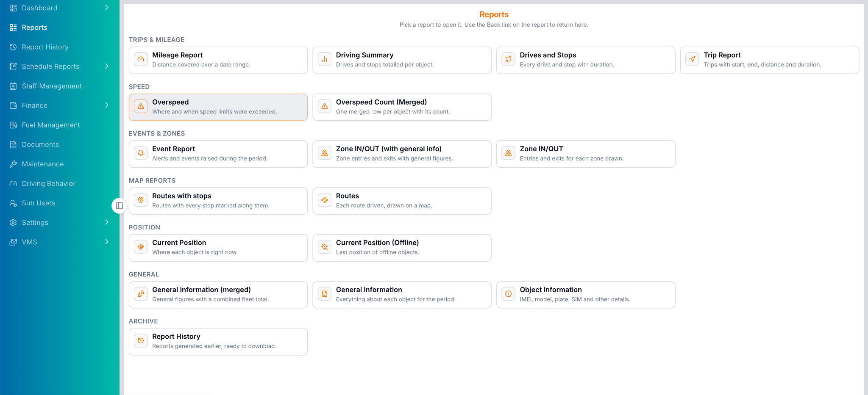The height and width of the screenshot is (395, 868).
Task: Click the Trip Report navigation arrow icon
Action: (x=693, y=59)
